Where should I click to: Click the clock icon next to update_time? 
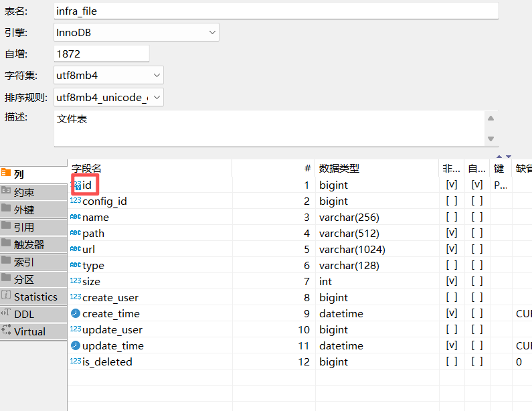(x=76, y=345)
